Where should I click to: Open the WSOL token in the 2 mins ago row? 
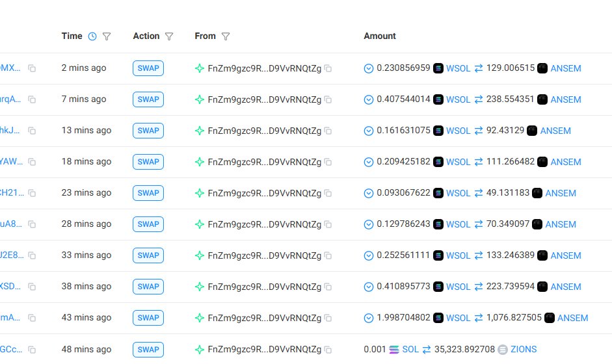tap(459, 68)
